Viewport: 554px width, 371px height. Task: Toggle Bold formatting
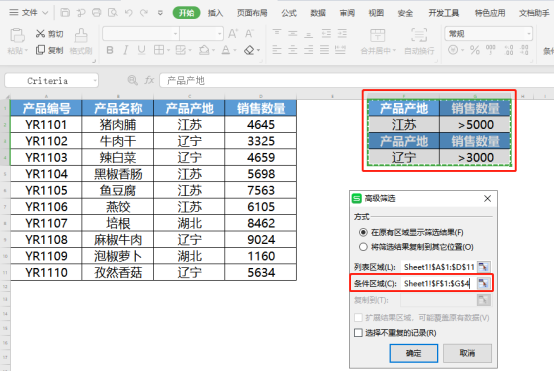(x=110, y=50)
